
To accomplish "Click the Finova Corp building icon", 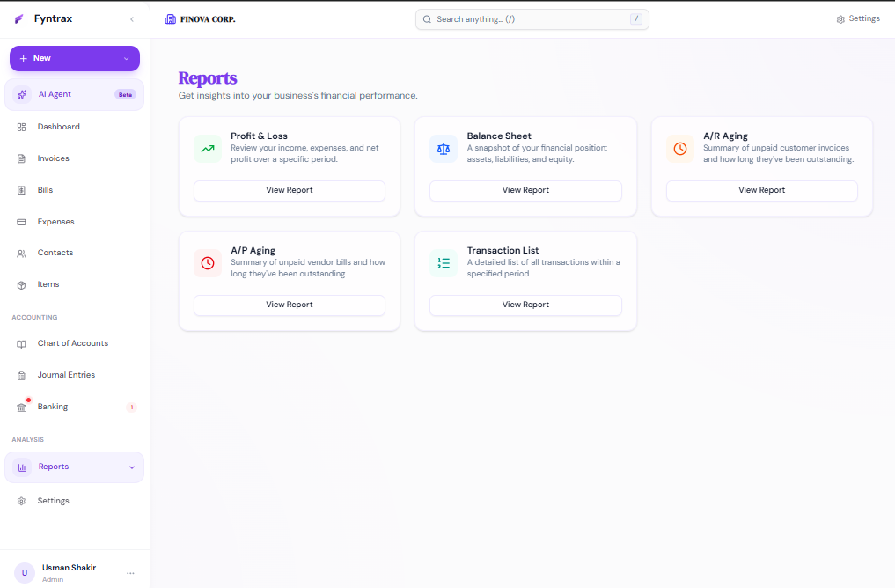I will (x=170, y=19).
